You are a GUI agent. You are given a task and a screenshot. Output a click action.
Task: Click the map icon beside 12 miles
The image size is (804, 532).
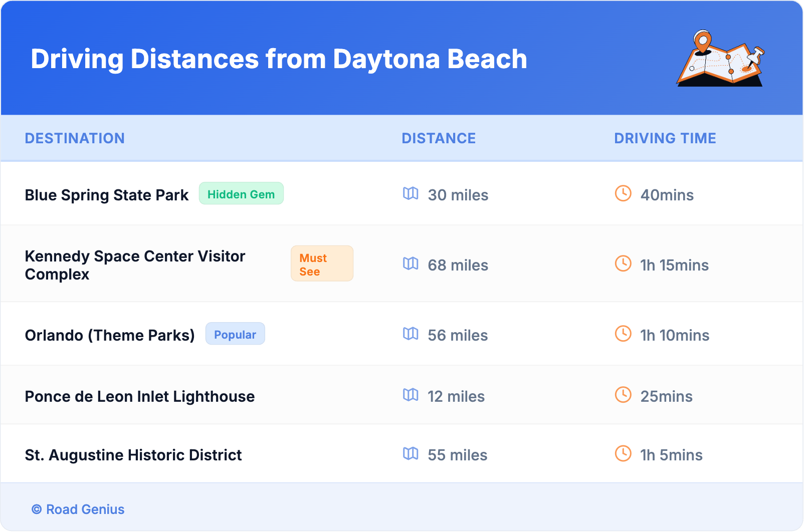pyautogui.click(x=411, y=395)
